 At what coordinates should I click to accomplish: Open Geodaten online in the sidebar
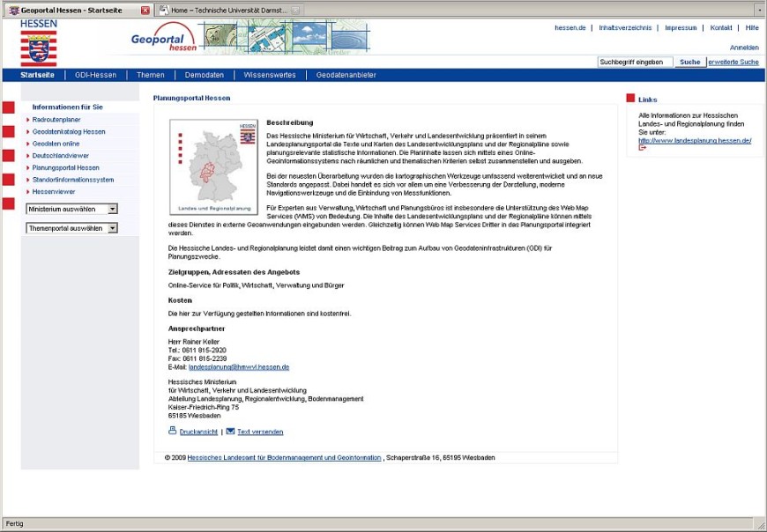click(56, 144)
